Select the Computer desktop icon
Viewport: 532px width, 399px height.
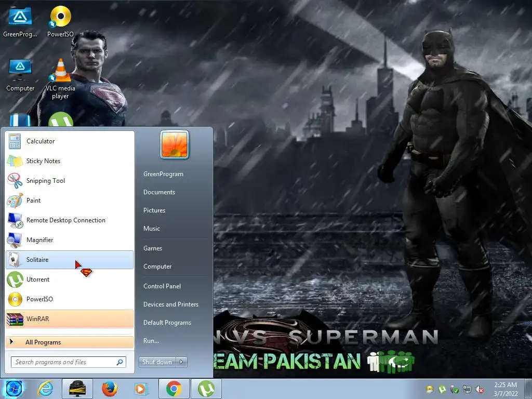click(20, 75)
